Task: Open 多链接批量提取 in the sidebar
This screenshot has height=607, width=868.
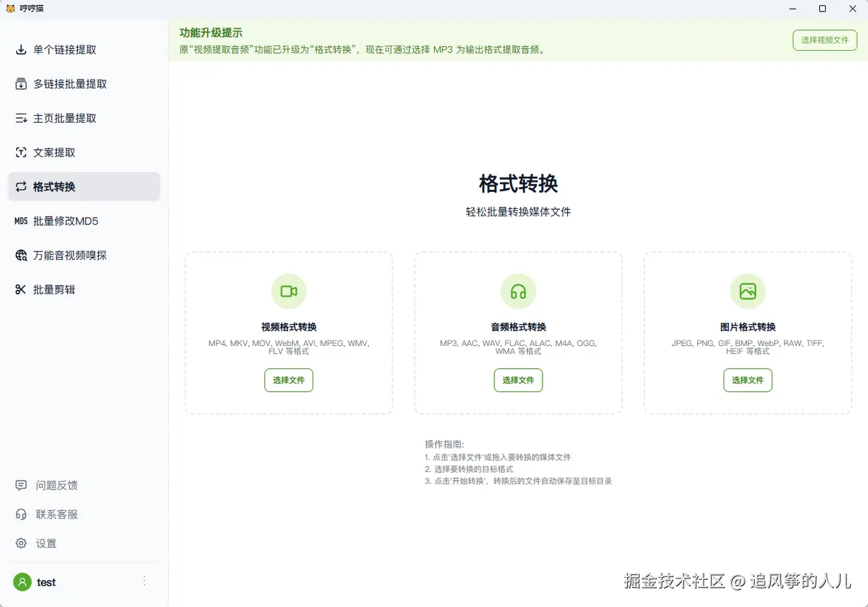Action: (84, 84)
